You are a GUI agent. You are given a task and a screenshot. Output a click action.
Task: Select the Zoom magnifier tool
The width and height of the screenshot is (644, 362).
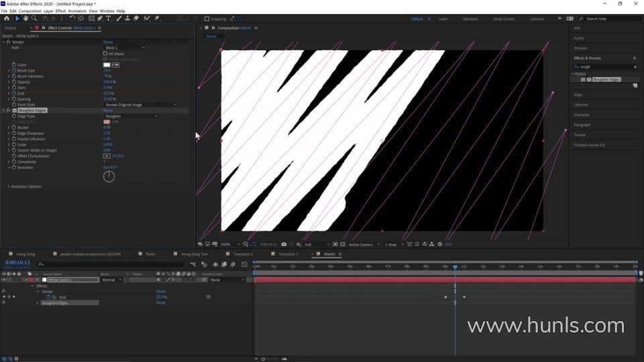(x=34, y=19)
